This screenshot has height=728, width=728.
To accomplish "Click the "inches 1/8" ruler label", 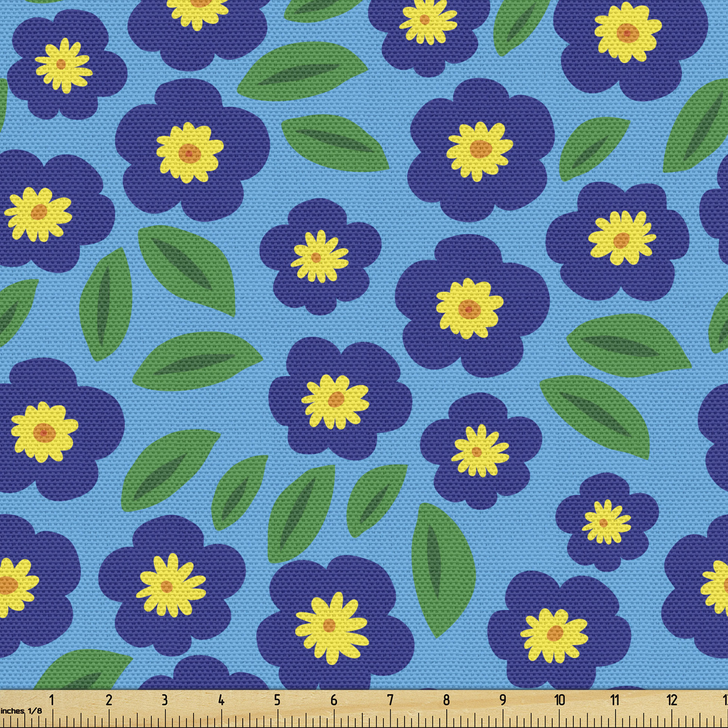I will 21,711.
